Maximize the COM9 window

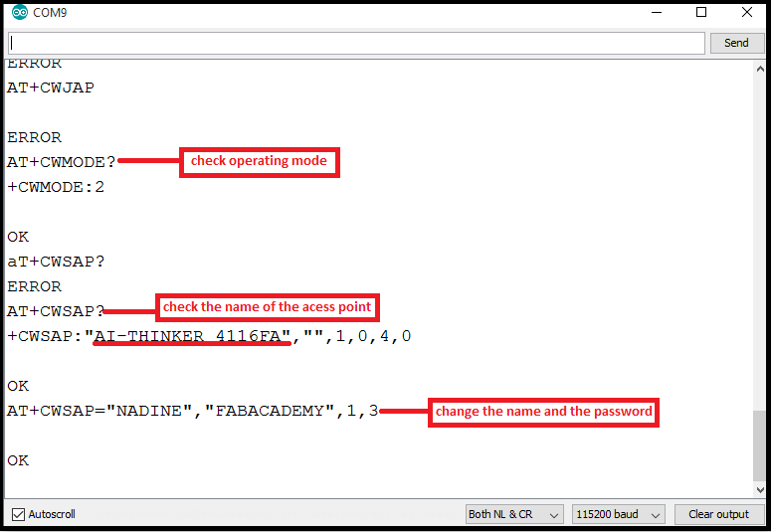point(701,12)
